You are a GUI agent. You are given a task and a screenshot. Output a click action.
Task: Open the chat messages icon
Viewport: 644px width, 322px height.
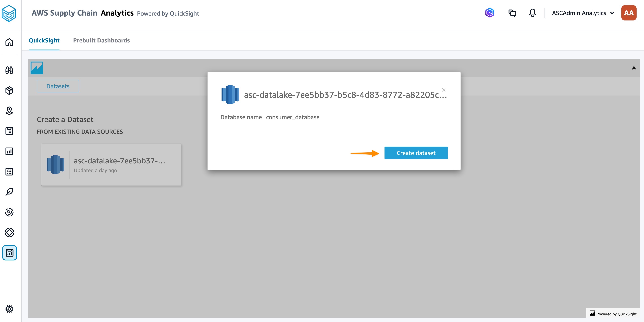pyautogui.click(x=512, y=13)
